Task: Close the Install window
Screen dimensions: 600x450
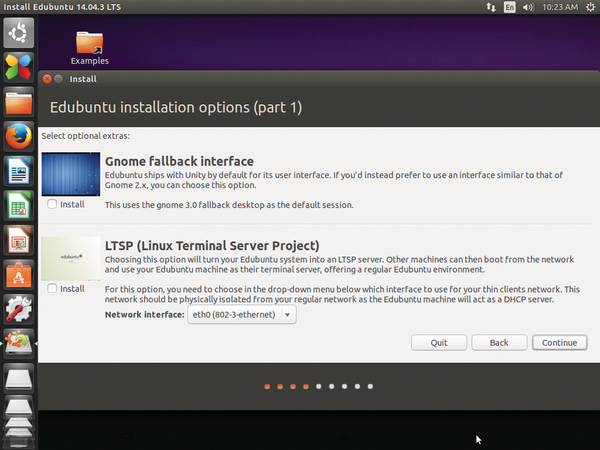Action: tap(47, 79)
